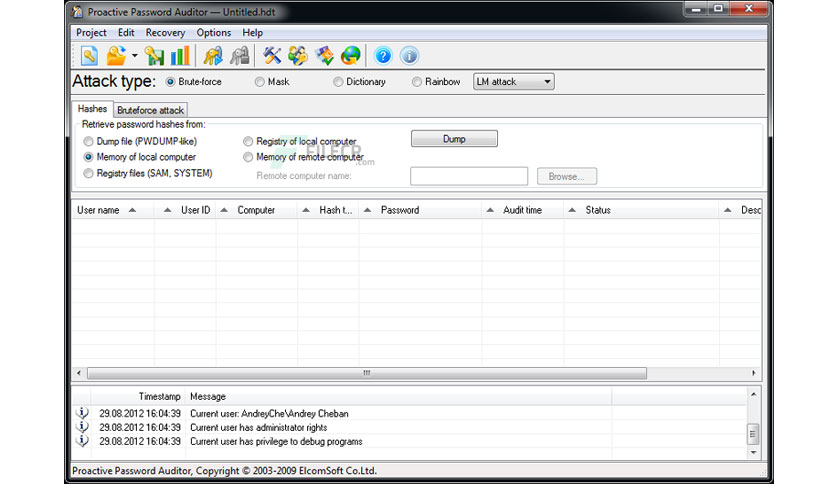836x484 pixels.
Task: Maximize the Proactive Password Auditor window
Action: (718, 9)
